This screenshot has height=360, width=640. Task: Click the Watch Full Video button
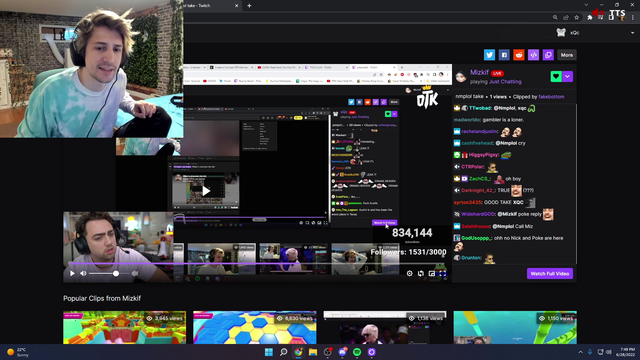[x=550, y=273]
